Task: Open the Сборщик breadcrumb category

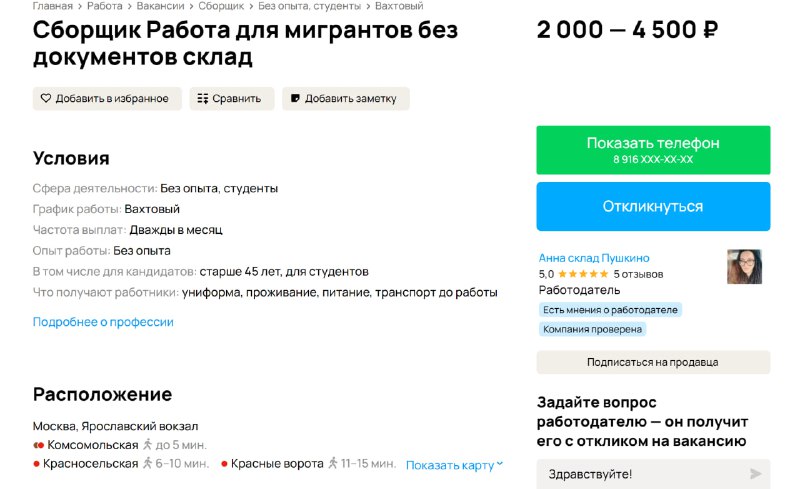Action: 221,6
